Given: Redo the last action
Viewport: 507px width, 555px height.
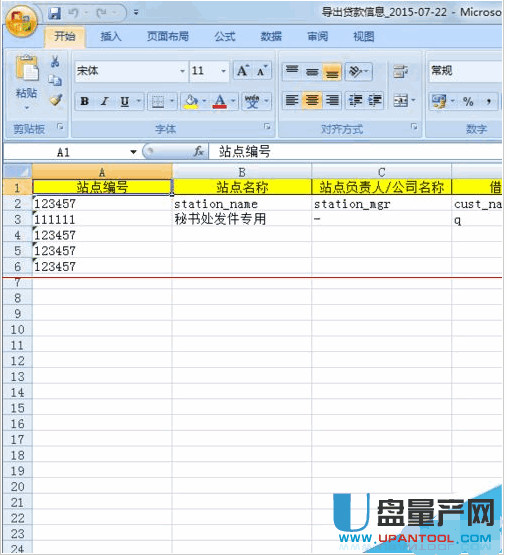Looking at the screenshot, I should tap(102, 13).
